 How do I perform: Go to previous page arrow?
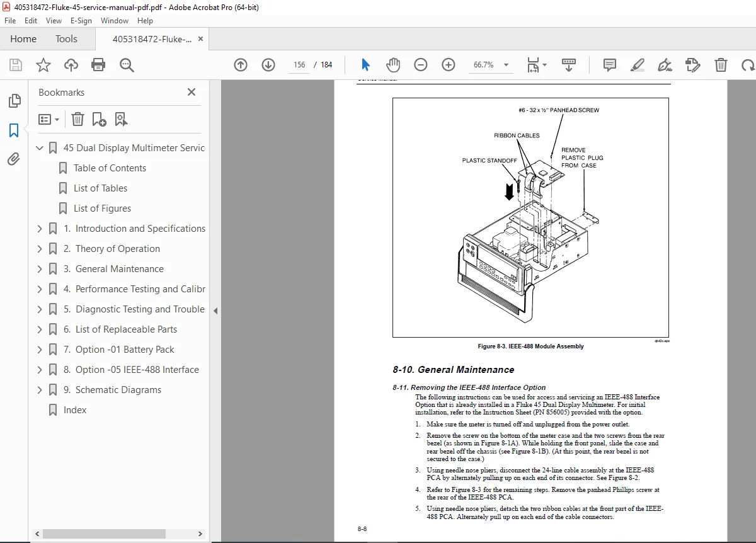point(241,65)
